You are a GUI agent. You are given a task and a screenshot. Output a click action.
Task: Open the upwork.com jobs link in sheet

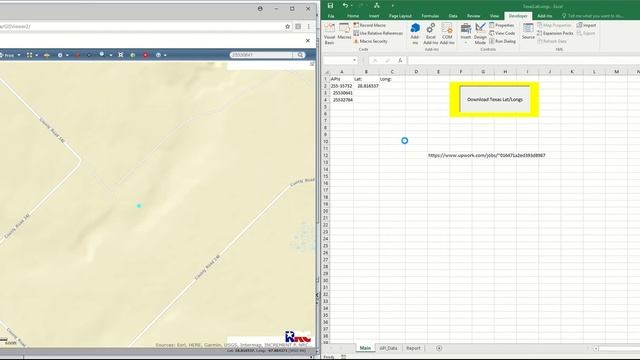pyautogui.click(x=487, y=156)
